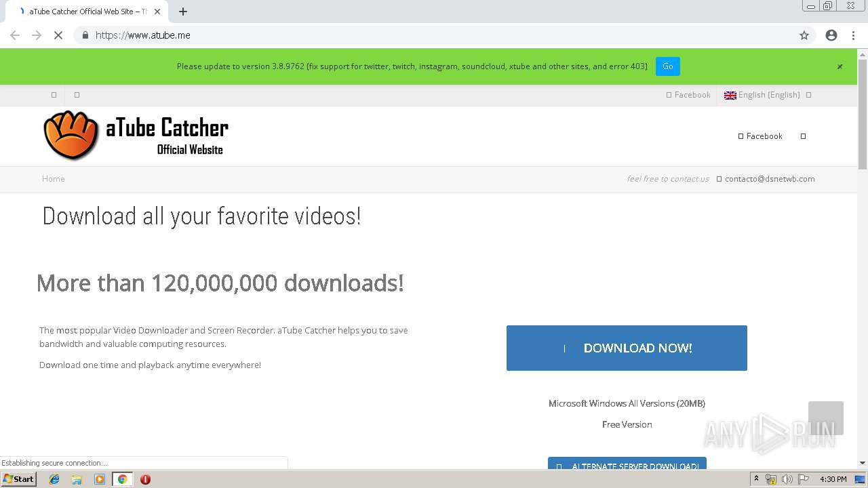Open Chrome profile account icon
This screenshot has width=868, height=488.
[831, 35]
